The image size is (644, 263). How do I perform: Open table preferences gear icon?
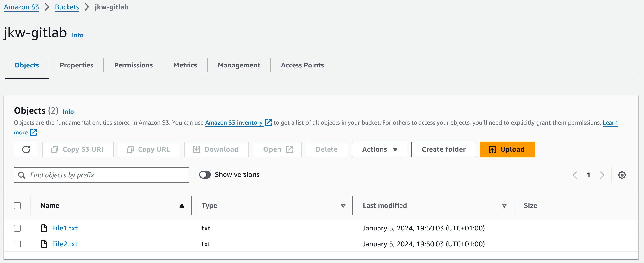click(622, 175)
